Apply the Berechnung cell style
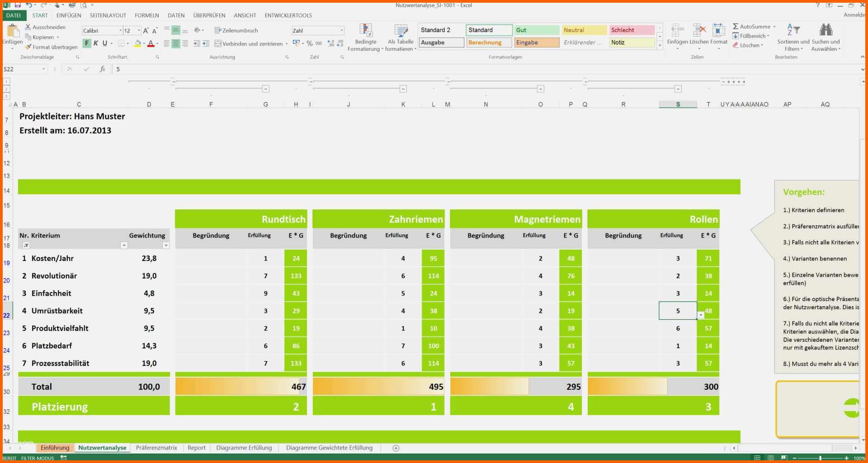 coord(489,43)
